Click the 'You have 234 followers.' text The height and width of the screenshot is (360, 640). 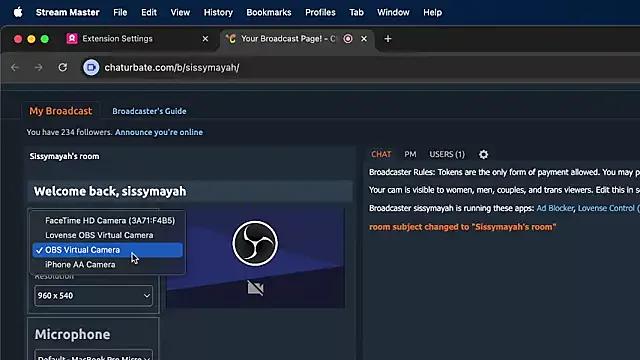point(69,132)
